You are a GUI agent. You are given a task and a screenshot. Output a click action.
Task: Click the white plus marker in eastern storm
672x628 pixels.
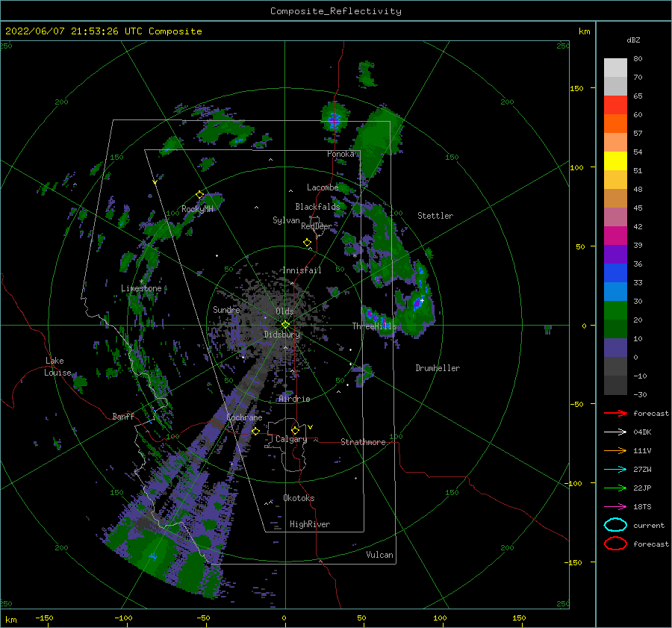click(422, 301)
